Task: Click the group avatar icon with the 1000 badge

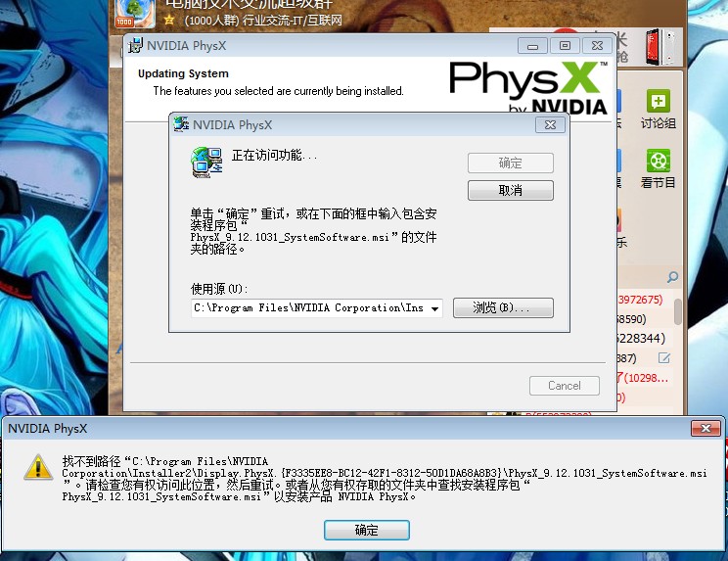Action: (x=135, y=14)
